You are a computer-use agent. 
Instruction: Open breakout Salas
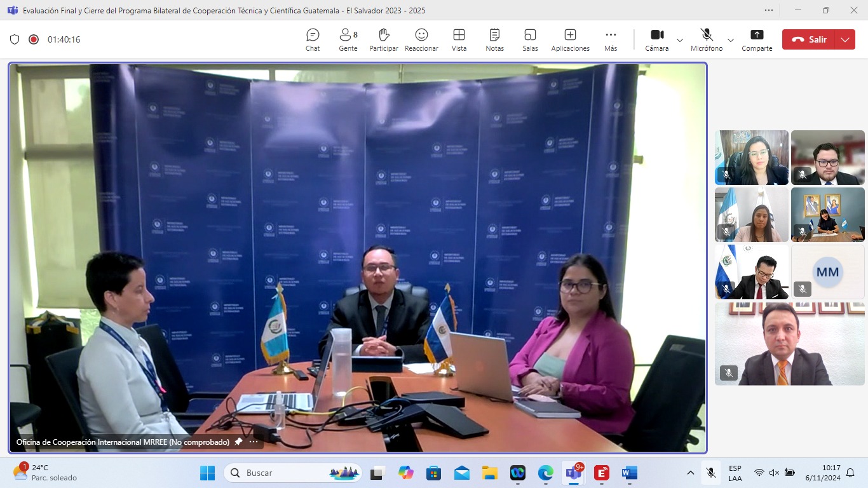click(x=530, y=39)
